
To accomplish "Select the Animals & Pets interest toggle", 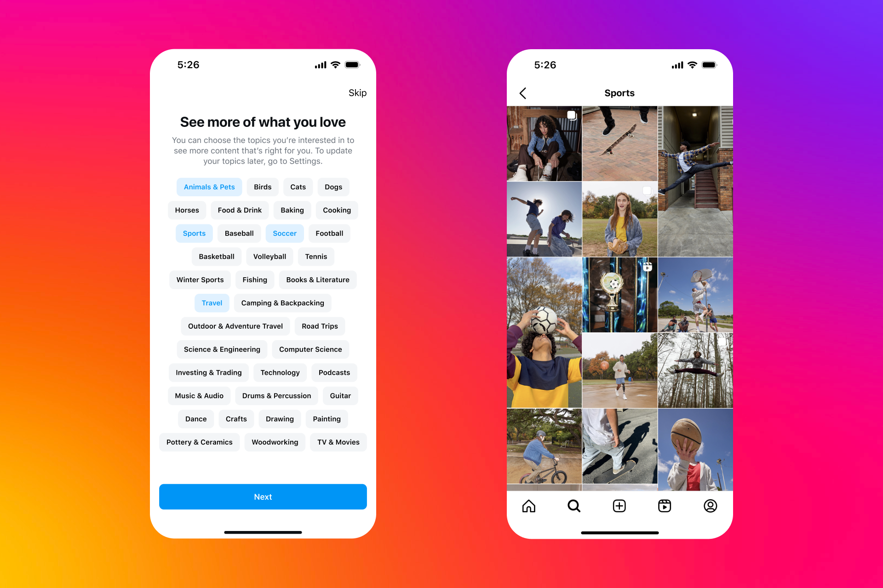I will (x=209, y=186).
